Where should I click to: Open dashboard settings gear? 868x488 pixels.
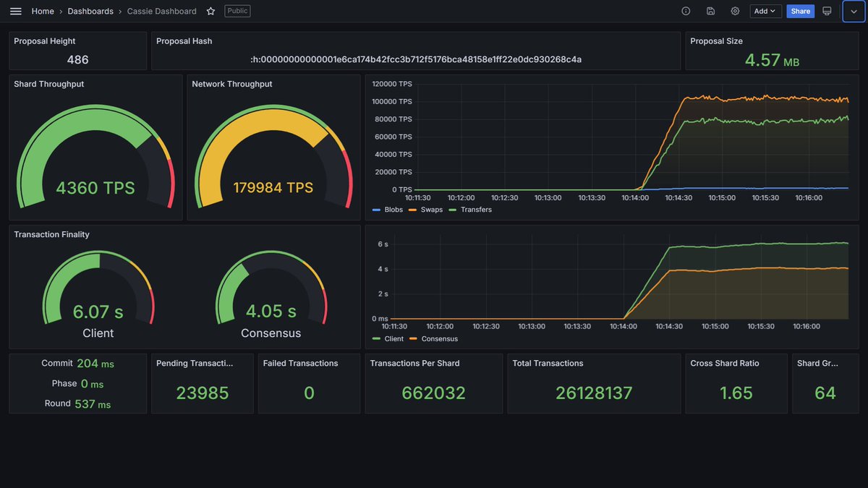click(735, 11)
